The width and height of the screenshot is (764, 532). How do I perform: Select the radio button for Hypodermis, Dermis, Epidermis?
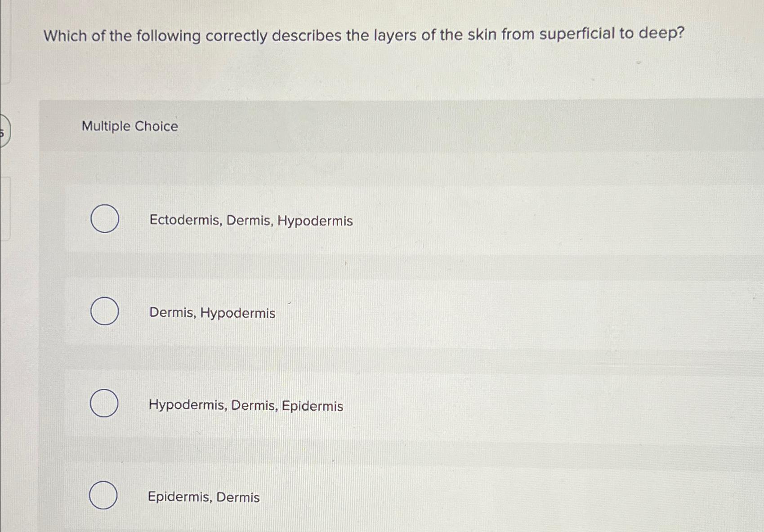[x=104, y=403]
